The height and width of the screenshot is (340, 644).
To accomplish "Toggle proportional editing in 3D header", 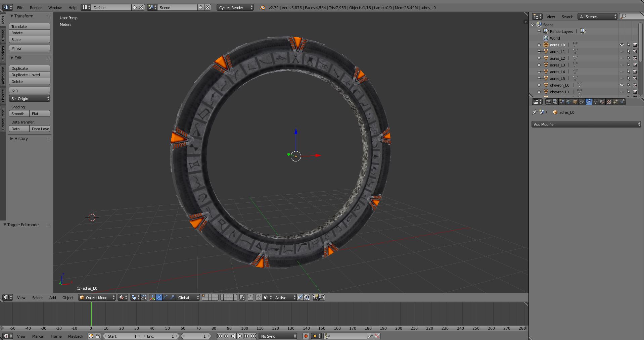I will (250, 297).
